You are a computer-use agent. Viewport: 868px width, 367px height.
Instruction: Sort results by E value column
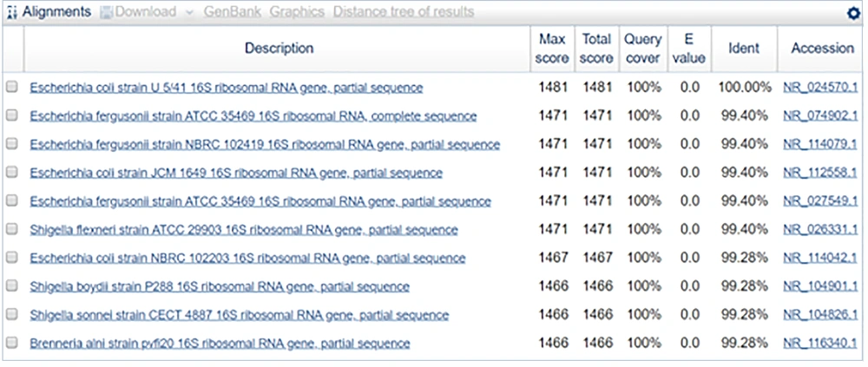[687, 49]
